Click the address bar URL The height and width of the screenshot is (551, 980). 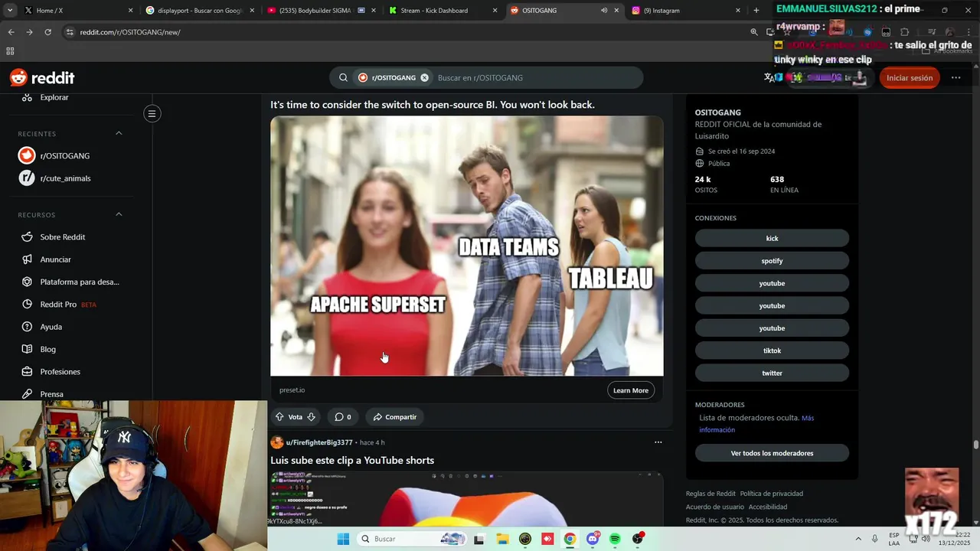pos(130,32)
